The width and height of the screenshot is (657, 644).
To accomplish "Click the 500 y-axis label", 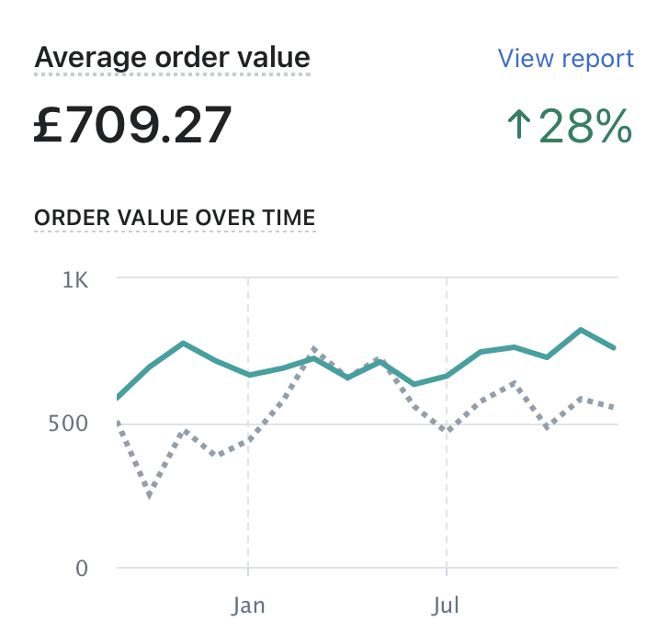I will (x=69, y=424).
